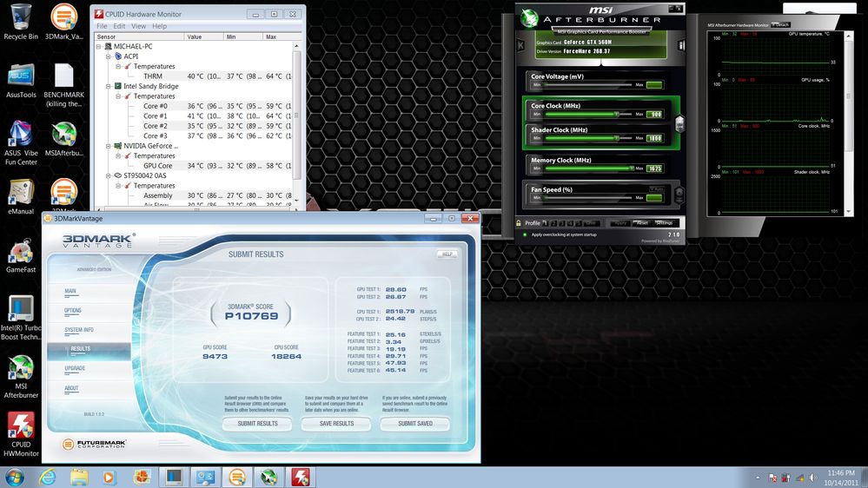Toggle the Fan Speed Auto button
The height and width of the screenshot is (488, 868).
click(656, 189)
